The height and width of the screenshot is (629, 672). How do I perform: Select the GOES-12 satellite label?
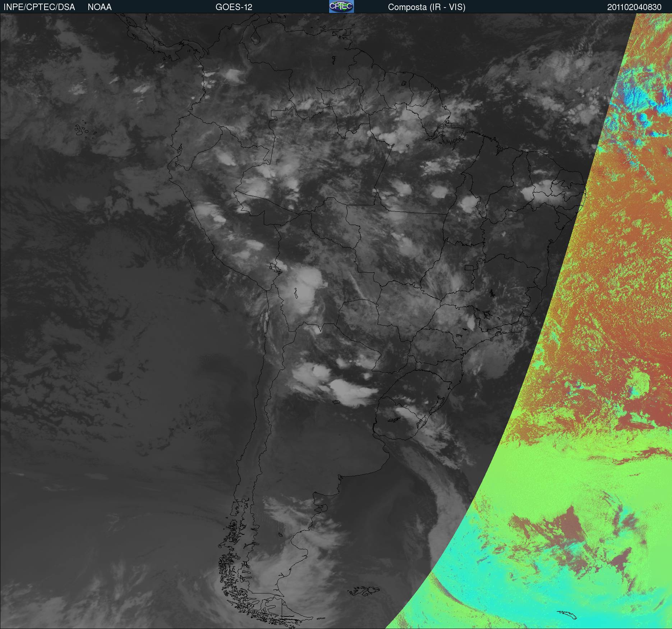[x=234, y=7]
